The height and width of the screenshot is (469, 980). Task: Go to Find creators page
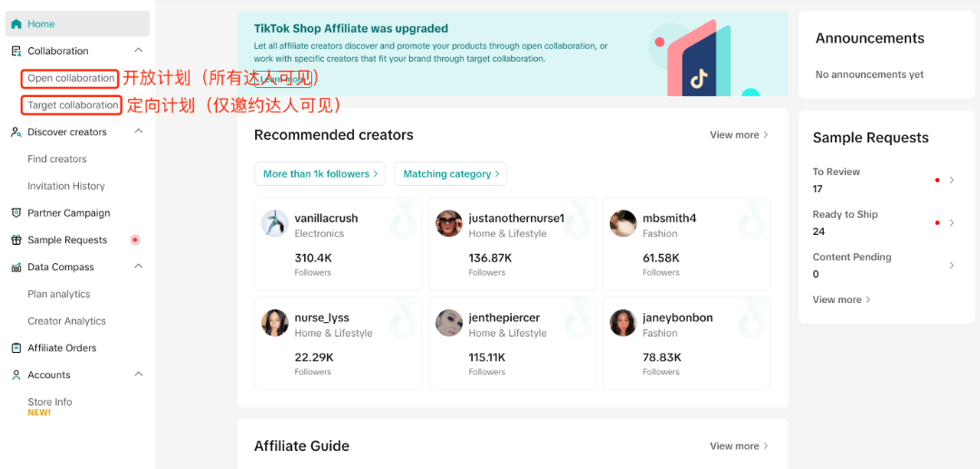[57, 159]
